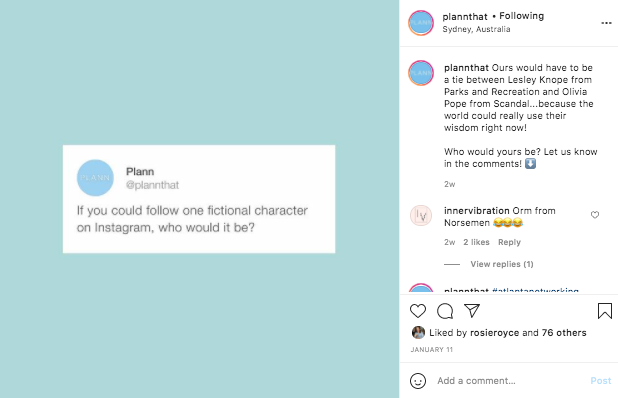Click the Plann tweet image card

click(199, 199)
